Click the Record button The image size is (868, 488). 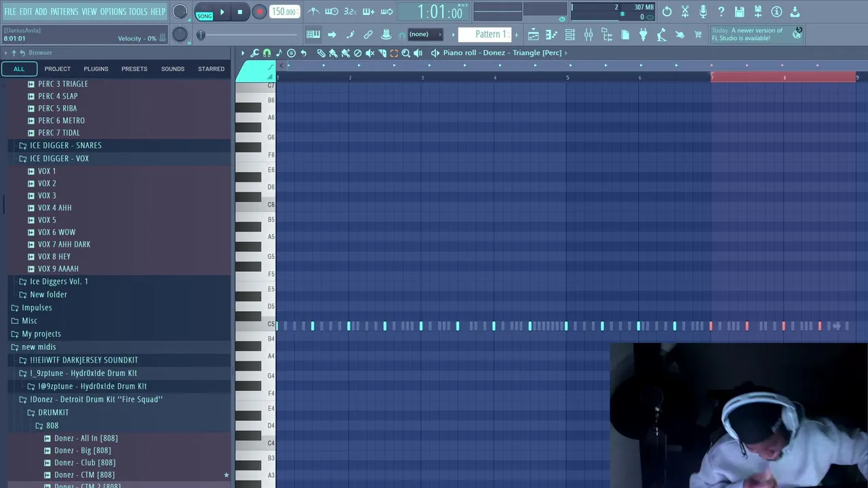259,12
